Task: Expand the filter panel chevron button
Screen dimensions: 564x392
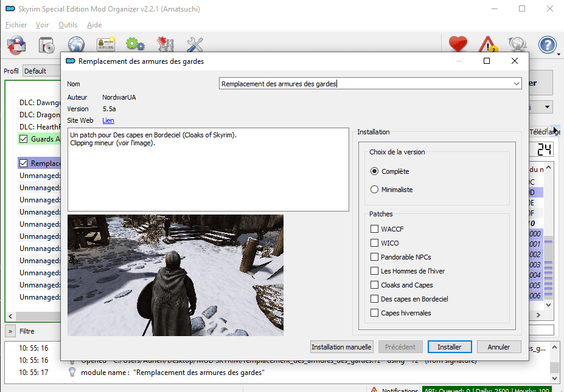Action: [10, 331]
